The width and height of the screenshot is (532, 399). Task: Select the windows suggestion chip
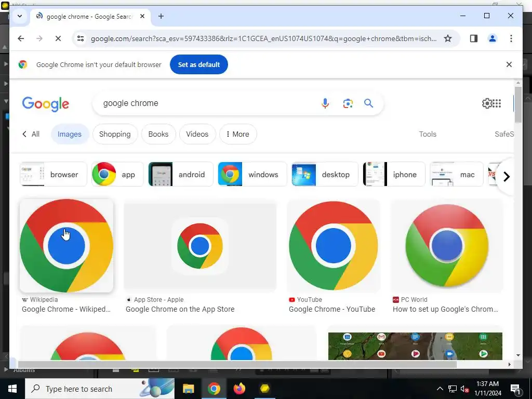pos(252,175)
